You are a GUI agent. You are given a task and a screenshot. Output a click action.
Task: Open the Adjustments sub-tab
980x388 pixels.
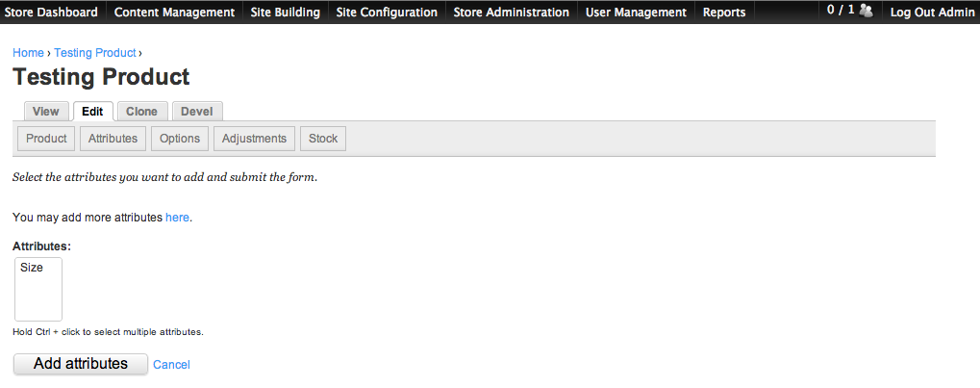point(254,139)
